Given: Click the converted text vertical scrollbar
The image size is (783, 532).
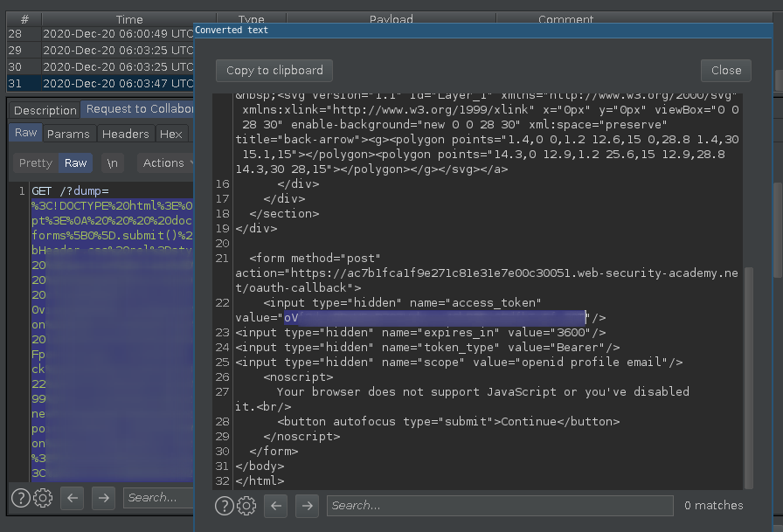Looking at the screenshot, I should tap(748, 377).
